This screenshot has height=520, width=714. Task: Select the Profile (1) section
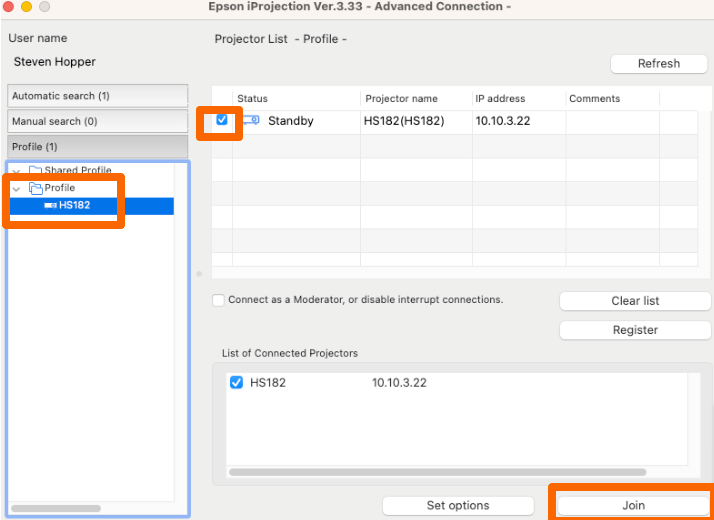pos(97,147)
